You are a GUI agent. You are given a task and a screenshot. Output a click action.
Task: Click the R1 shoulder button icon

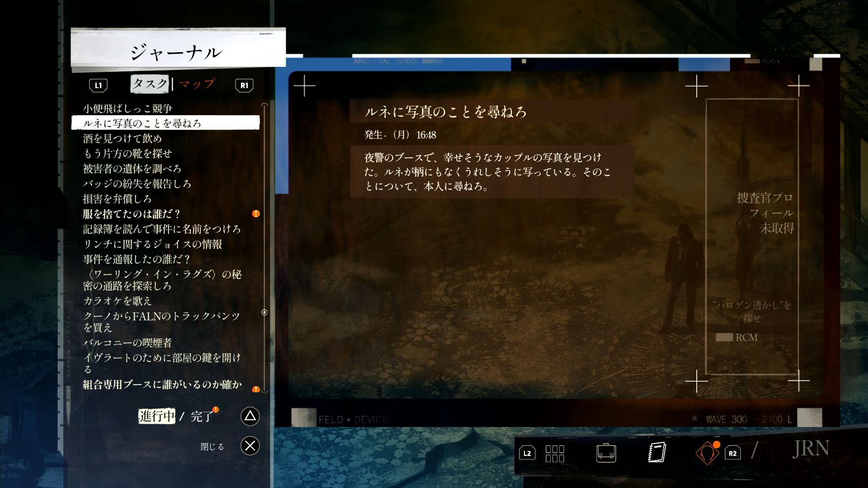pos(244,85)
